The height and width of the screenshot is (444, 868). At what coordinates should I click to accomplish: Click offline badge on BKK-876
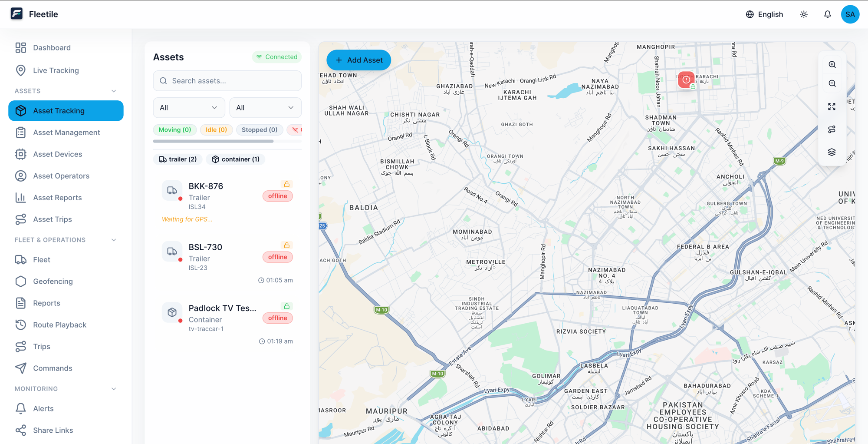[277, 196]
